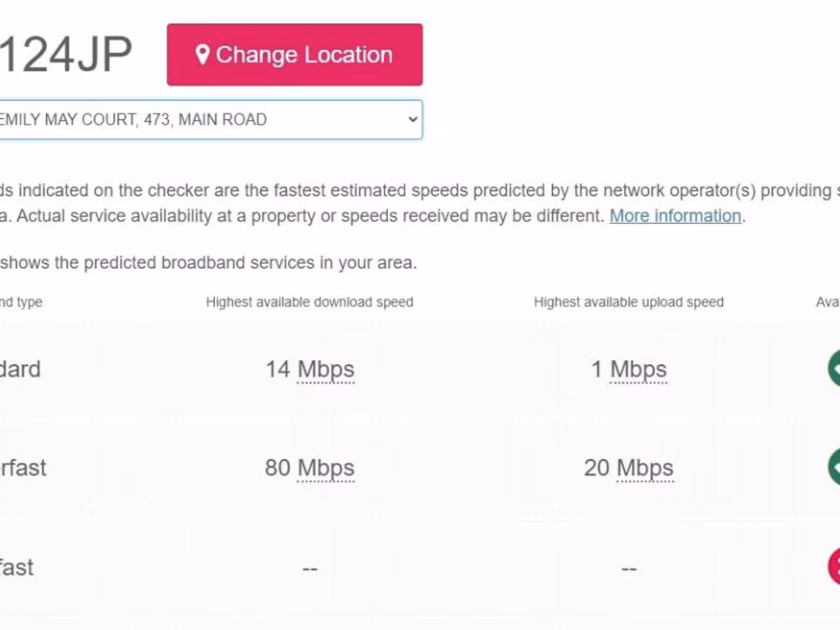Click the Mbps abbreviation beside 14
The image size is (840, 630).
click(326, 369)
